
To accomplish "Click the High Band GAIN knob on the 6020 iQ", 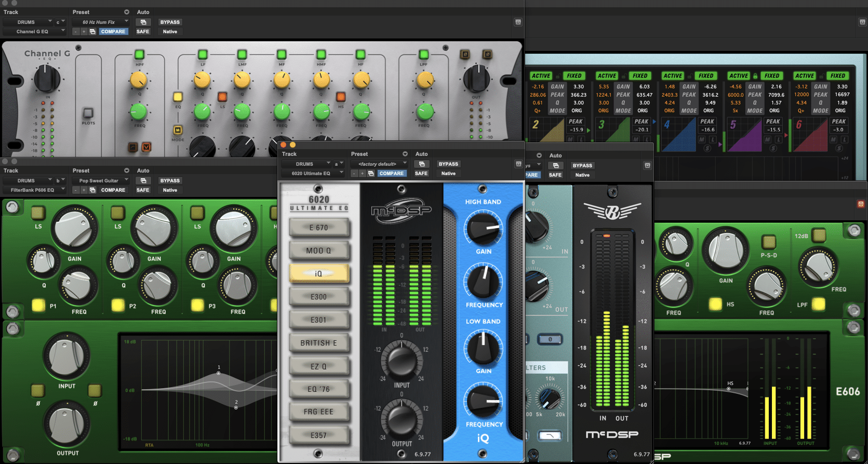I will point(484,228).
